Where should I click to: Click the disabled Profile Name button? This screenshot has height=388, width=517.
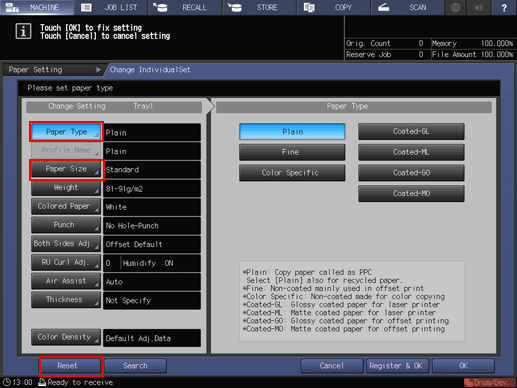66,150
